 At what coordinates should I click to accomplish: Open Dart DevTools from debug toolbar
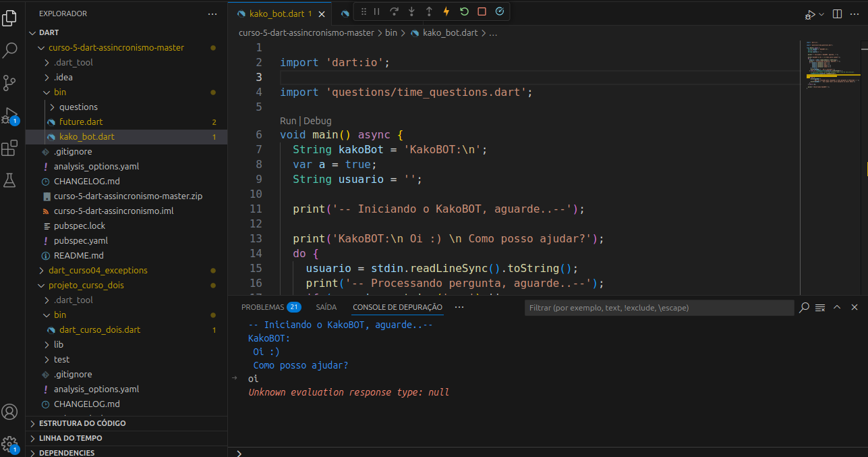click(499, 11)
